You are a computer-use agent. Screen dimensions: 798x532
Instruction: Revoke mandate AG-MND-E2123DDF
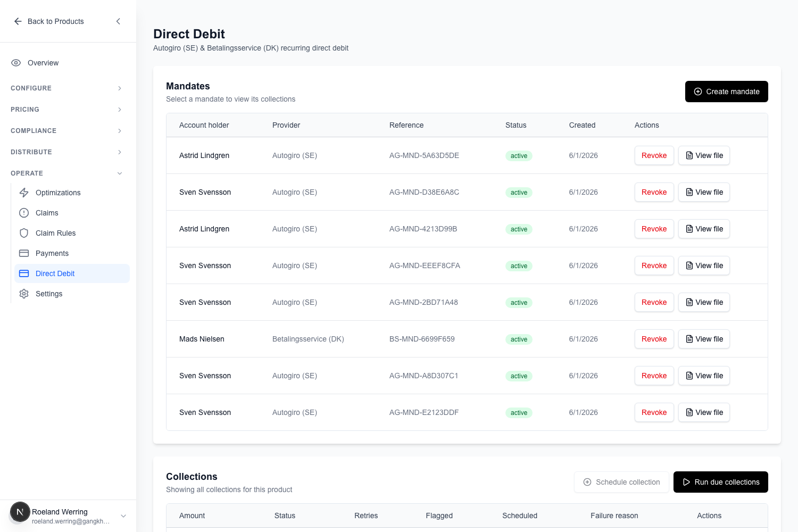(654, 412)
